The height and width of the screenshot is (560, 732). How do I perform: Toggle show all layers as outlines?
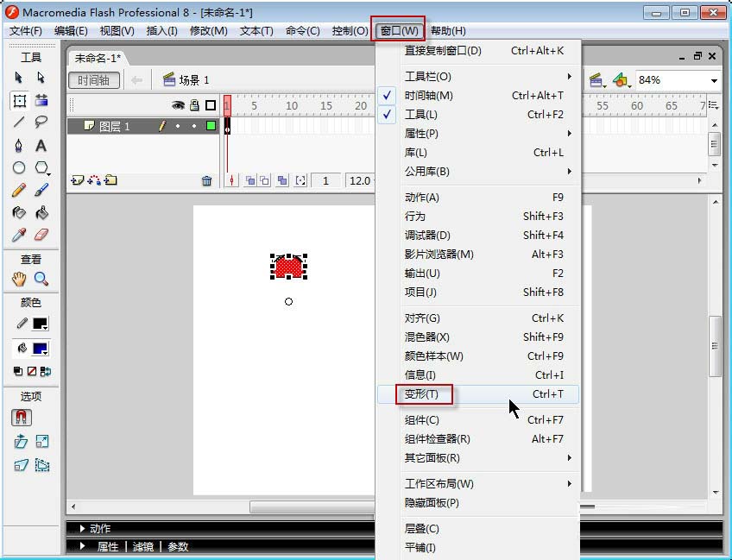coord(211,105)
